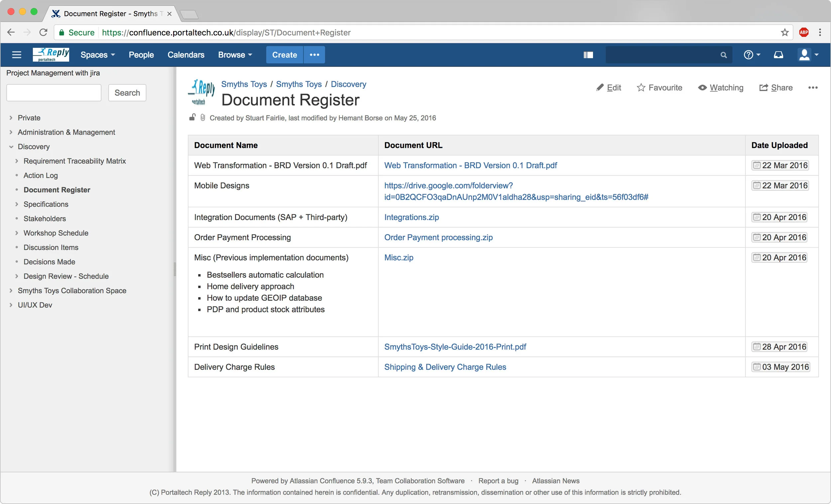Select Decisions Made in sidebar tree
Viewport: 831px width, 504px height.
(x=49, y=261)
